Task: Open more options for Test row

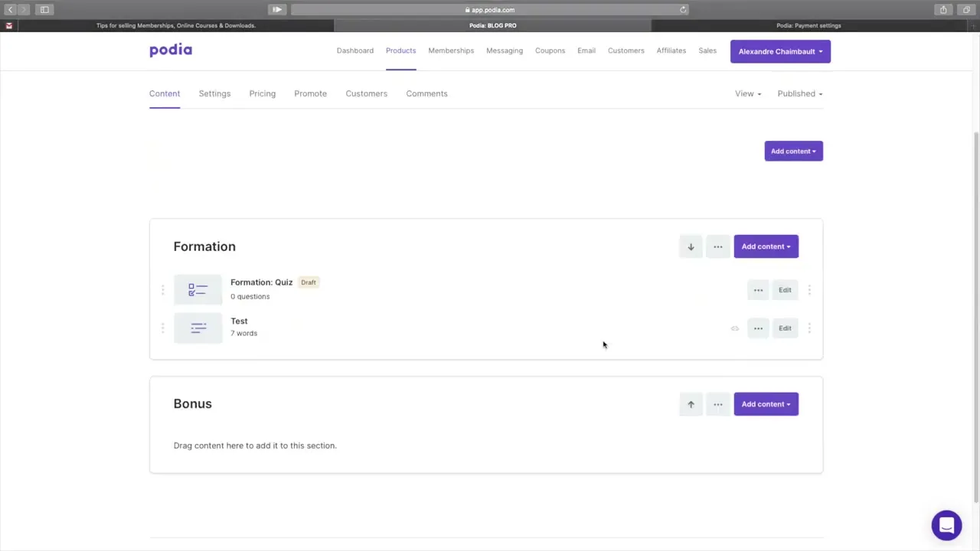Action: (x=758, y=328)
